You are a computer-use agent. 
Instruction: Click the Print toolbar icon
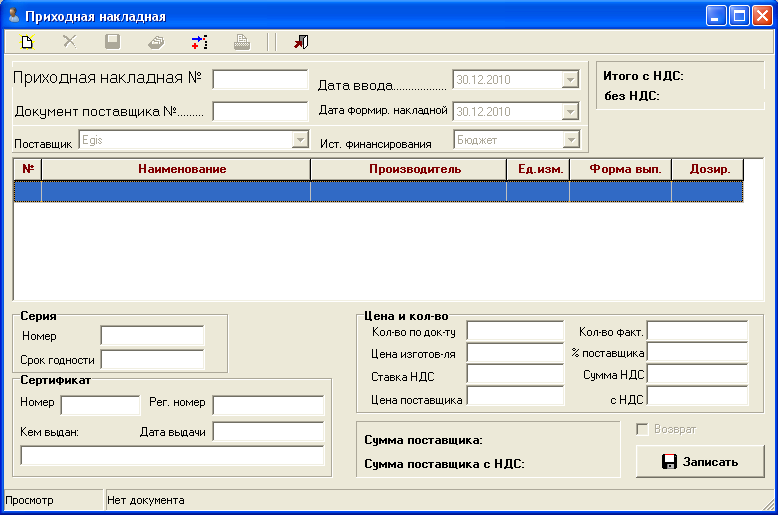(x=241, y=42)
